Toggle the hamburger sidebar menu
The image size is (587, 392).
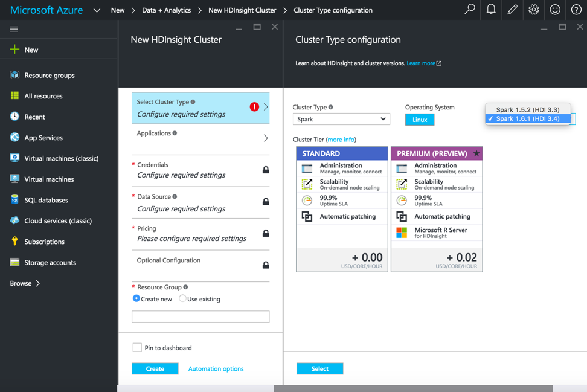coord(14,29)
